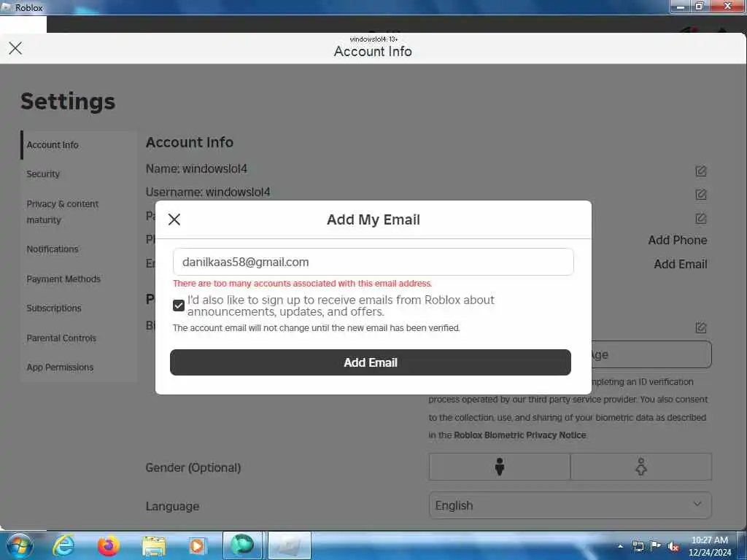The height and width of the screenshot is (560, 747).
Task: Expand the Language English dropdown
Action: (x=570, y=505)
